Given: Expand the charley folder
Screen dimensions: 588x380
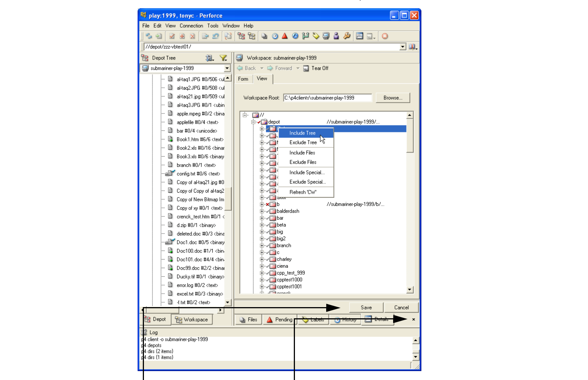Looking at the screenshot, I should 262,259.
